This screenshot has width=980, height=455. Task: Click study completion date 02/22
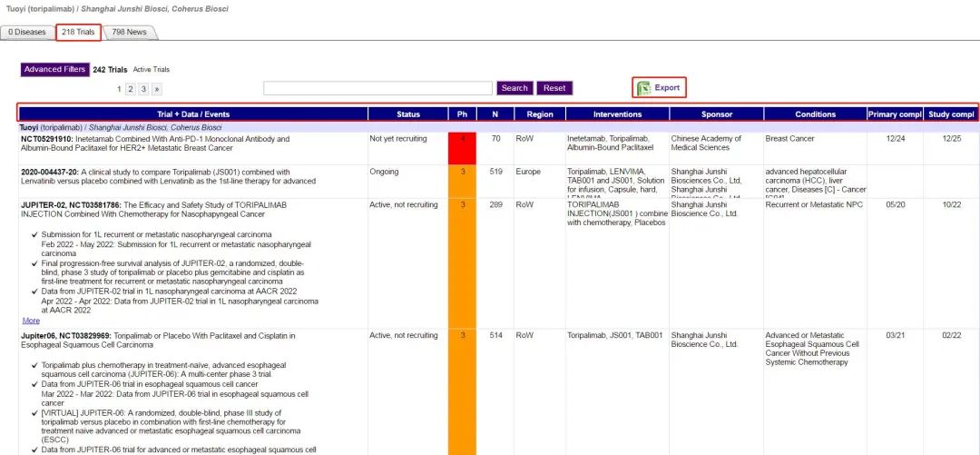pos(951,335)
